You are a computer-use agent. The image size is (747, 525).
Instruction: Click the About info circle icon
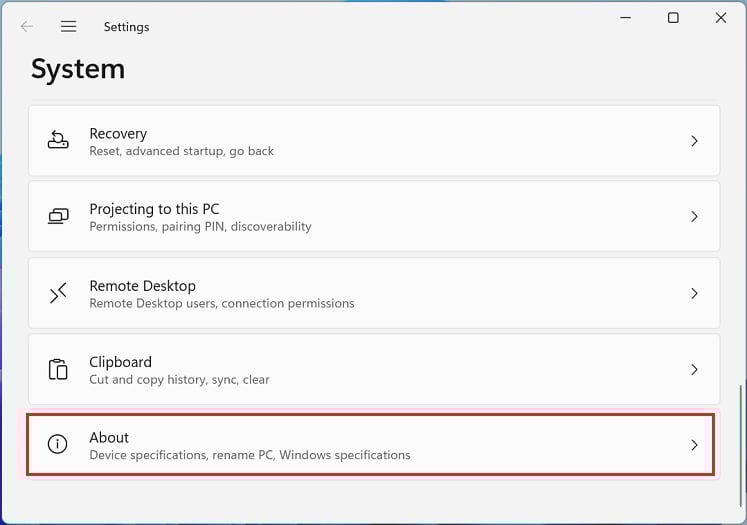point(58,444)
